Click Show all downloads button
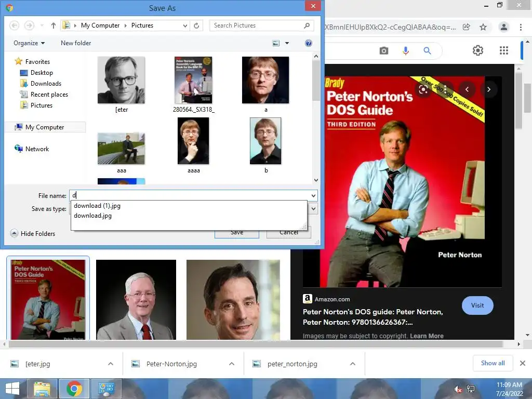Image resolution: width=532 pixels, height=399 pixels. (493, 363)
